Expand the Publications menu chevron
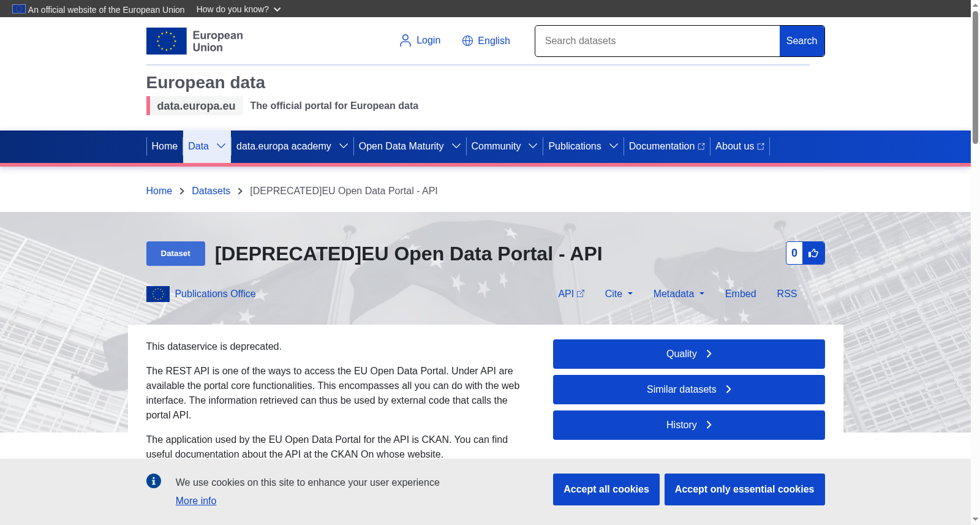The width and height of the screenshot is (980, 525). coord(614,146)
